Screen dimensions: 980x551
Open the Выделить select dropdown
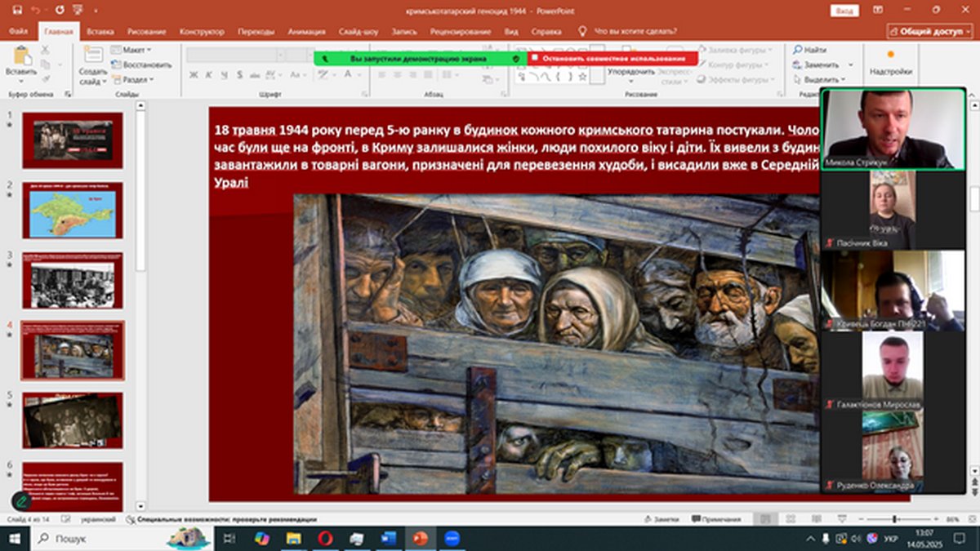[819, 80]
